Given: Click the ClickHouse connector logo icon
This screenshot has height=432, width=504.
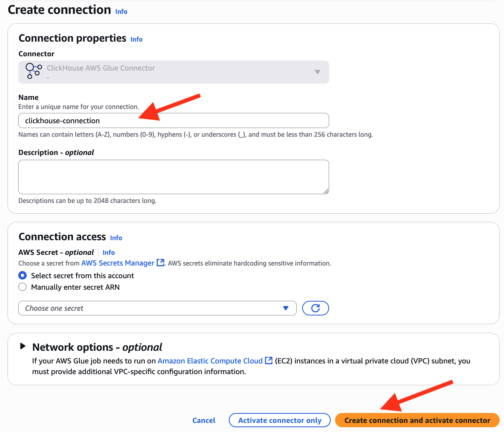Looking at the screenshot, I should click(x=33, y=71).
